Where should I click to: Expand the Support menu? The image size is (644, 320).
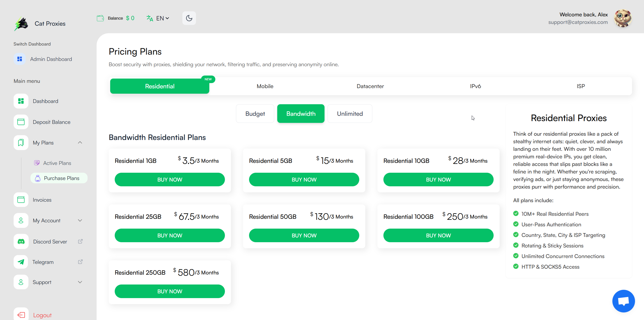tap(80, 282)
